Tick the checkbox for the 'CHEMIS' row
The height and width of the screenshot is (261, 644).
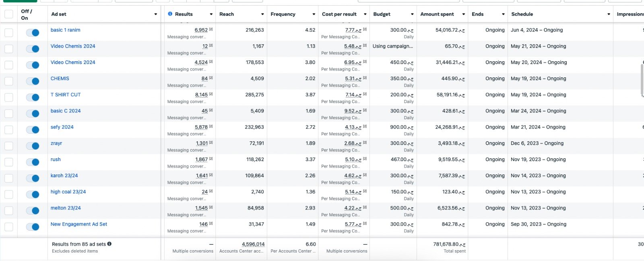(8, 81)
